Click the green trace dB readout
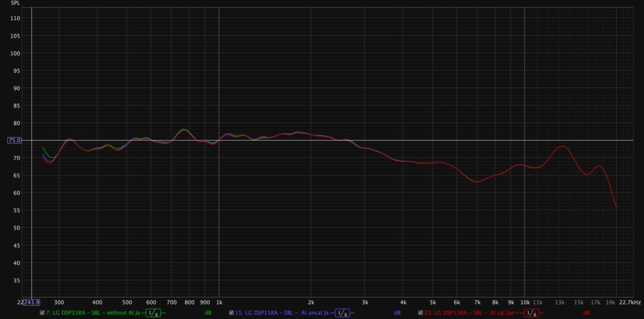The image size is (644, 319). (x=207, y=313)
